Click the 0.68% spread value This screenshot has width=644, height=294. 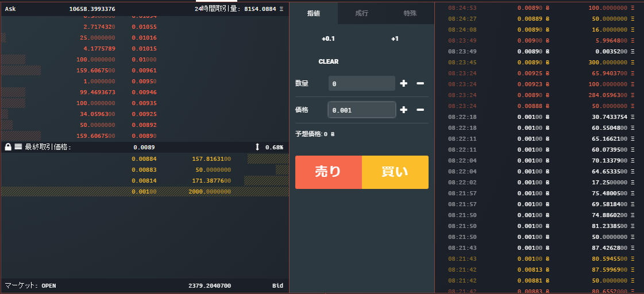[274, 147]
